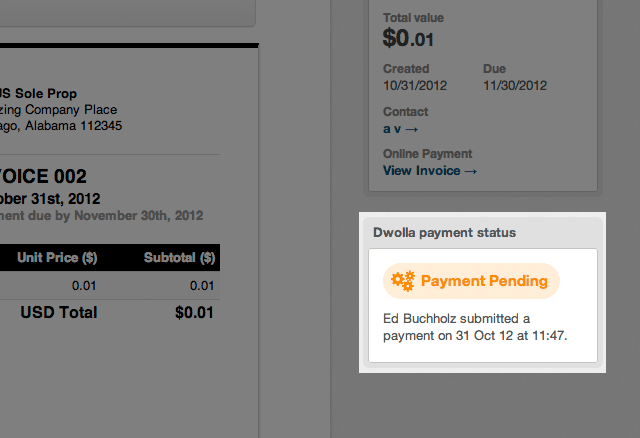Click the Online Payment label
Image resolution: width=640 pixels, height=438 pixels.
427,154
